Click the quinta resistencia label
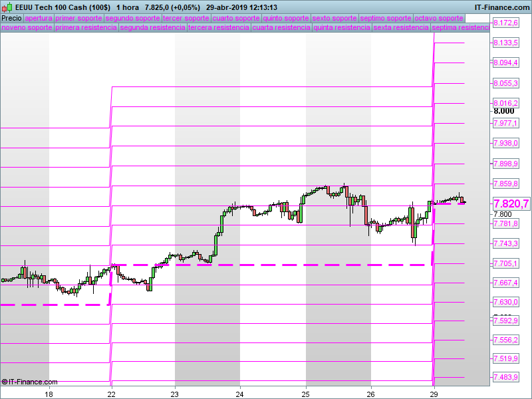The height and width of the screenshot is (399, 532). (x=342, y=27)
